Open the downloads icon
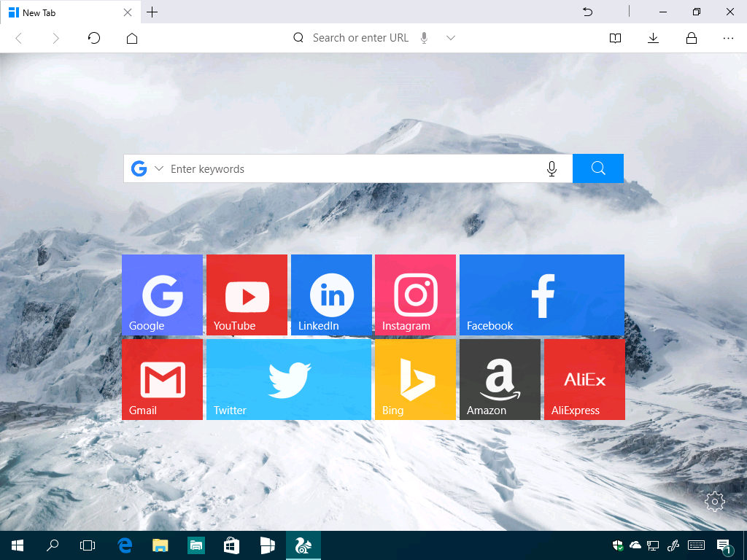Image resolution: width=747 pixels, height=560 pixels. (653, 38)
